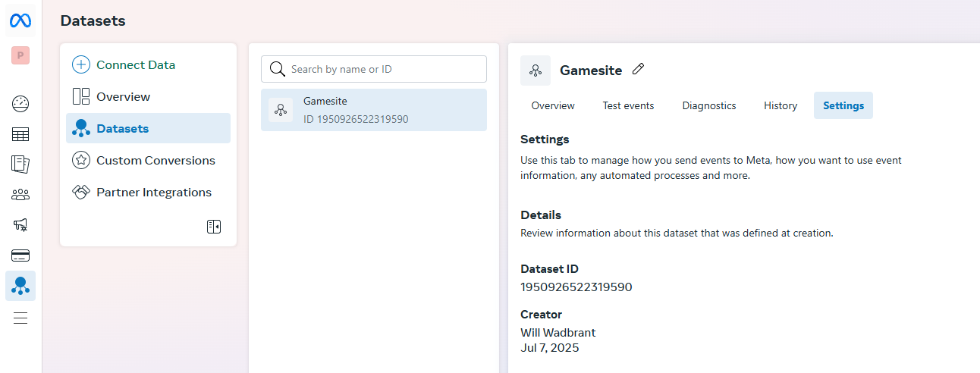Open the account avatar labeled P

point(20,55)
